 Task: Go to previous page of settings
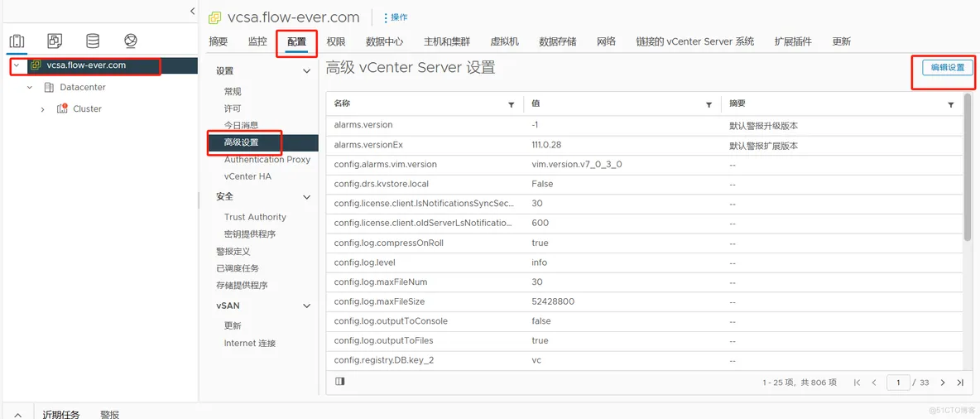point(874,382)
